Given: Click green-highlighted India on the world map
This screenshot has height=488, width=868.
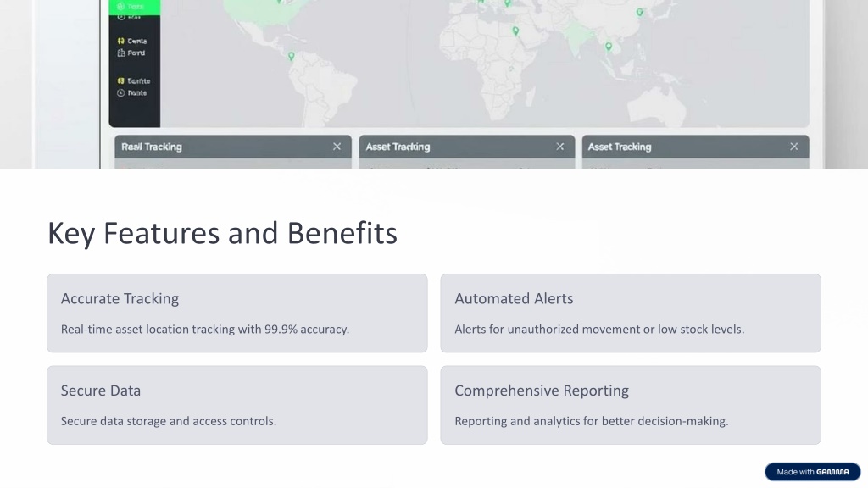Looking at the screenshot, I should click(576, 37).
